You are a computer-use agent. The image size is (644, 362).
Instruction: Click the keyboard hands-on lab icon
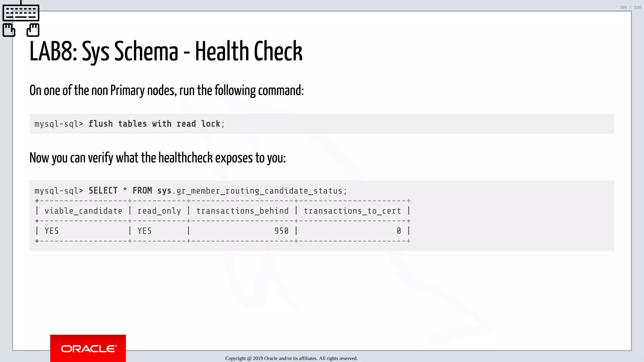point(21,19)
